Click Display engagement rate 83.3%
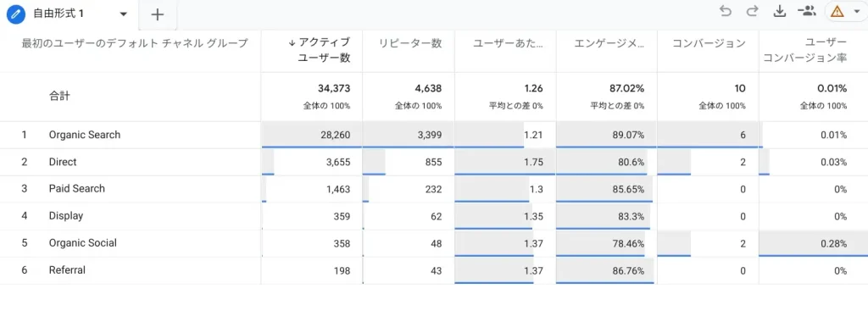The width and height of the screenshot is (868, 311). pos(631,216)
